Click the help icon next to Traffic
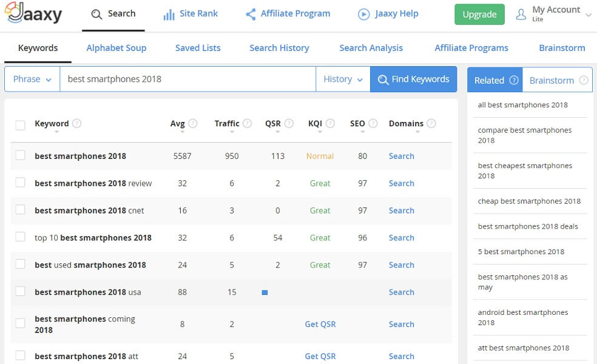This screenshot has width=597, height=364. click(x=248, y=123)
